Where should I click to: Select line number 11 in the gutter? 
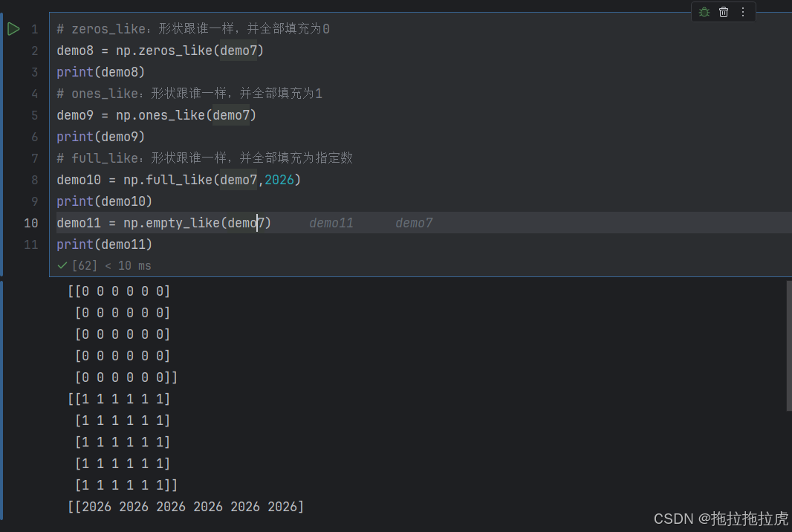tap(30, 244)
